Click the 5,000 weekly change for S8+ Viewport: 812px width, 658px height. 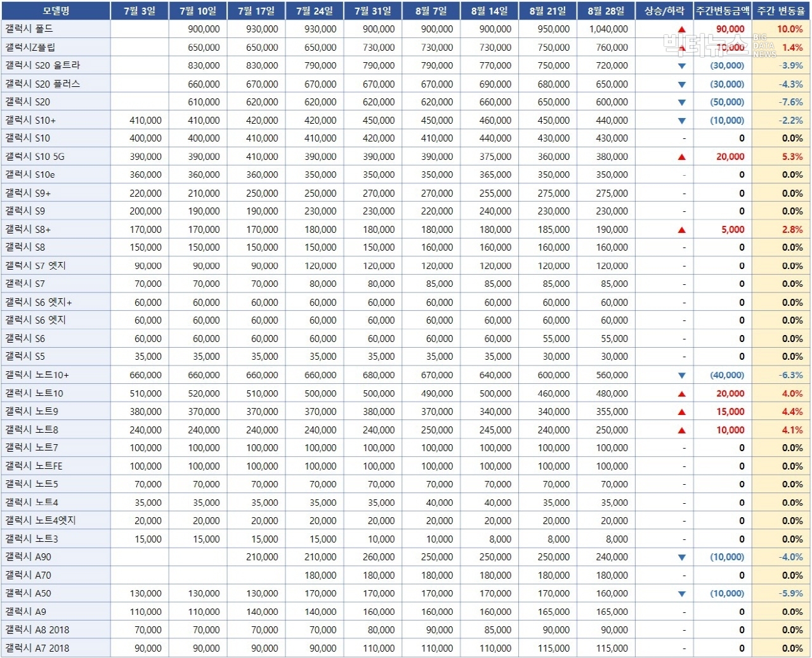[733, 230]
